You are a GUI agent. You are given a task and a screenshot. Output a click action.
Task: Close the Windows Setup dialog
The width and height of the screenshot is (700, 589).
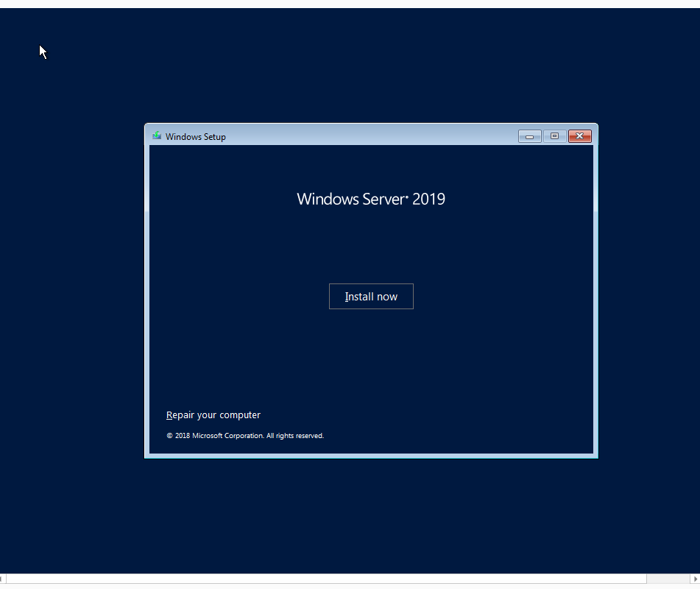(579, 136)
